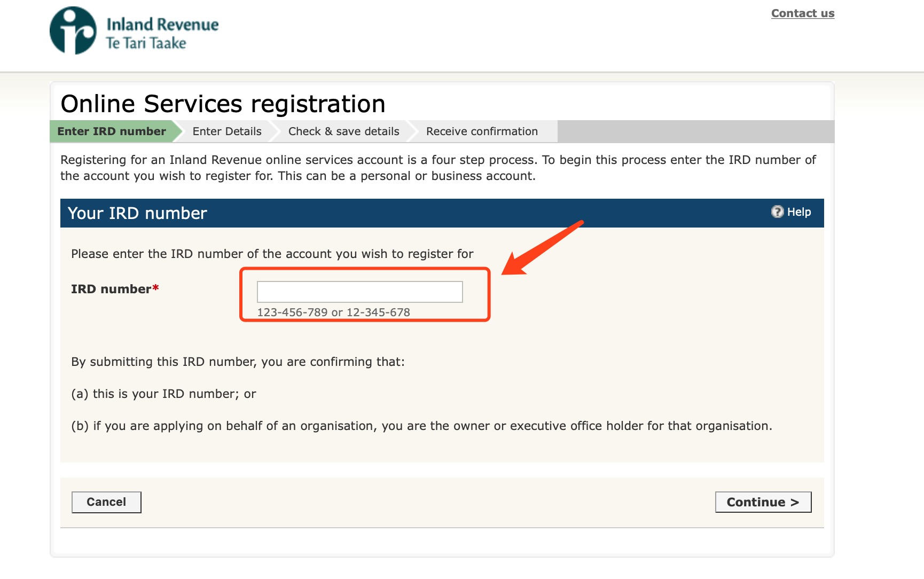Click the Help text link in header
The image size is (924, 579).
pyautogui.click(x=799, y=212)
